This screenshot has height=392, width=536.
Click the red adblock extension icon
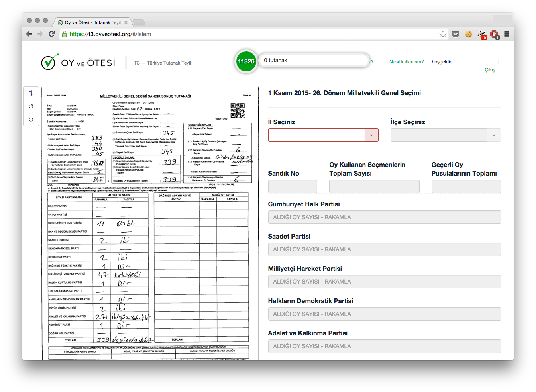495,35
